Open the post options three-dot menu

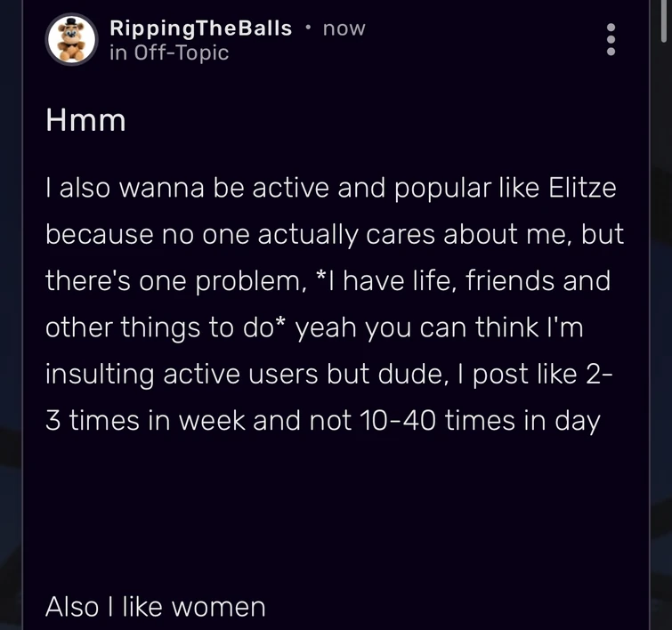click(x=611, y=39)
